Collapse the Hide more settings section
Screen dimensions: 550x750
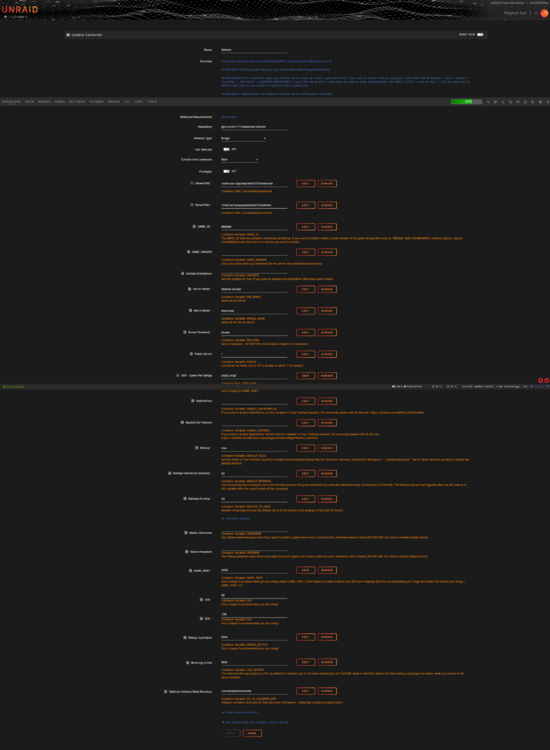coord(236,518)
